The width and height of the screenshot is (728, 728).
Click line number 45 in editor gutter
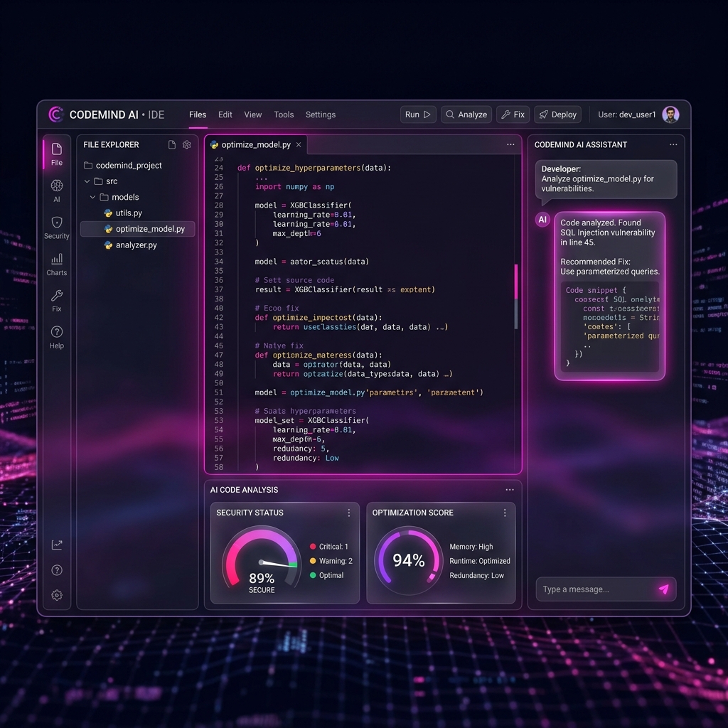click(219, 346)
